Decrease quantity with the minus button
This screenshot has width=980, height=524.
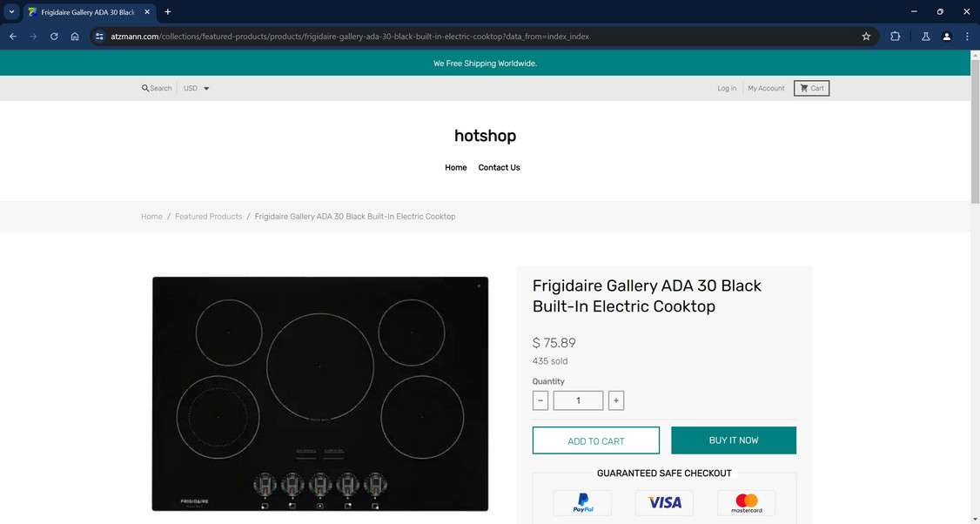[540, 400]
